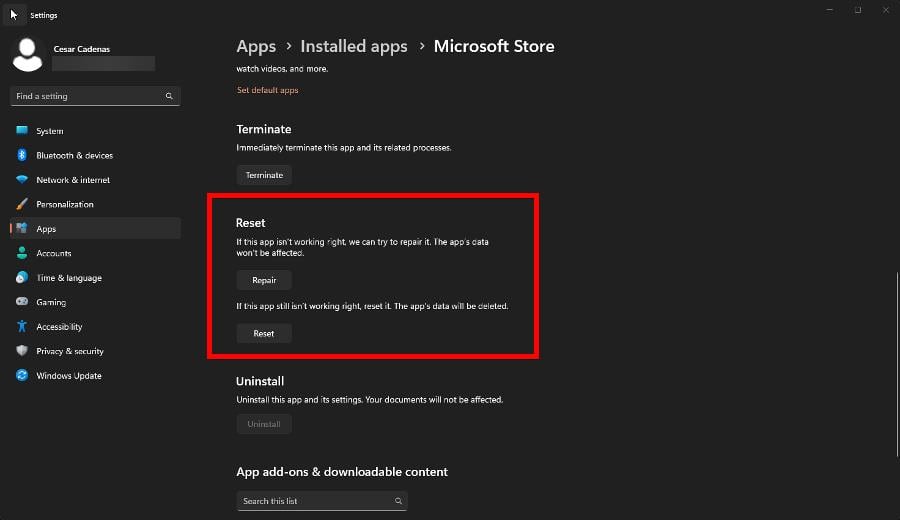Click the Cesar Cadenas user name
Viewport: 900px width, 520px height.
[82, 49]
